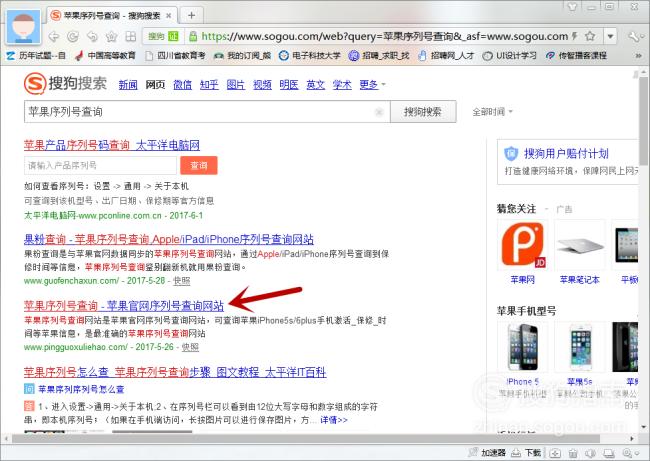Expand the address bar dropdown arrow

point(610,36)
